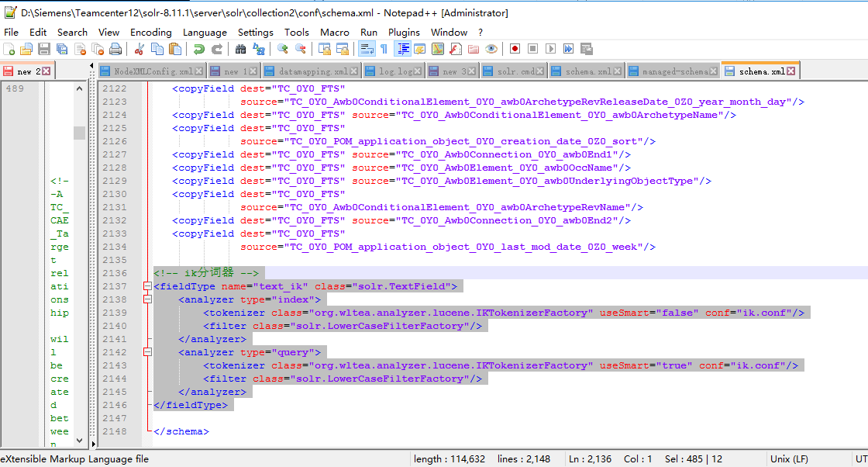Click the left view vertical scrollbar thumb
Screen dimensions: 868x467
click(x=79, y=133)
